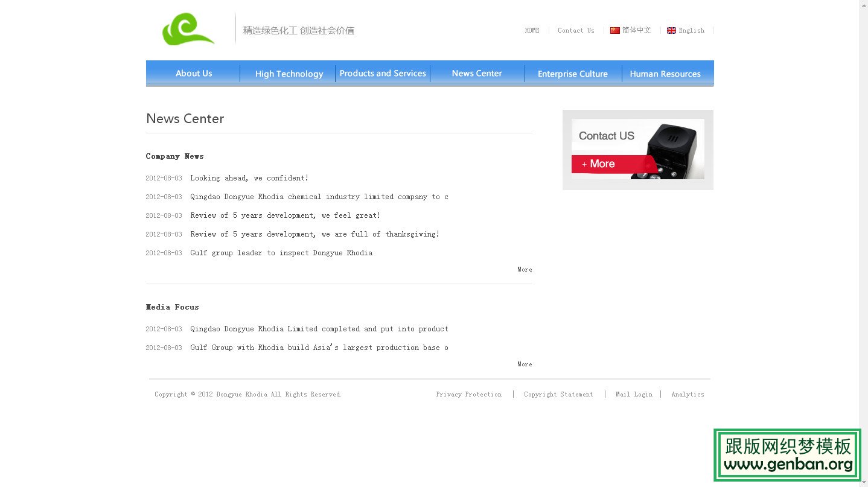Viewport: 868px width, 487px height.
Task: Open the Qingdao Dongyue Rhodia chemical industry article
Action: pos(319,197)
